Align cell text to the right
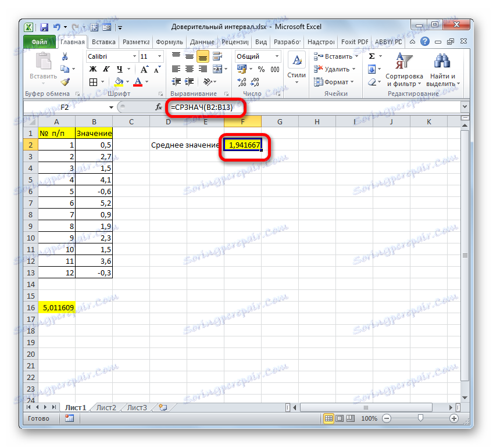Viewport: 493px width, 448px height. [x=203, y=69]
